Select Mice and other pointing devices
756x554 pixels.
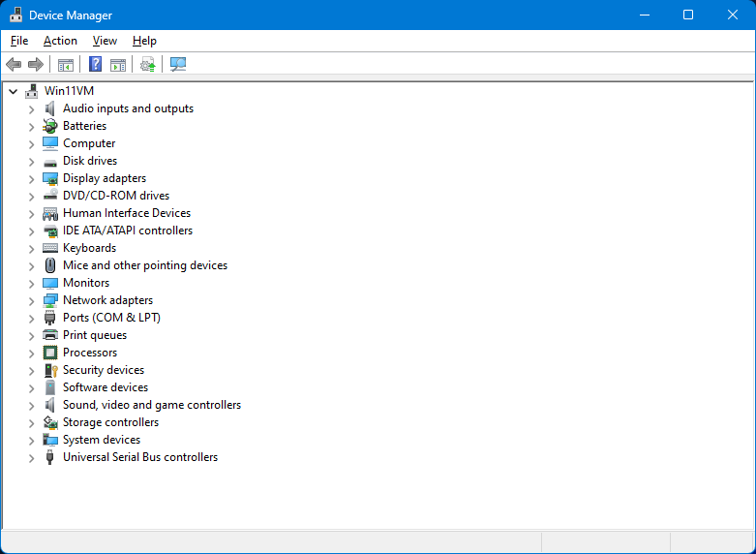pos(144,265)
